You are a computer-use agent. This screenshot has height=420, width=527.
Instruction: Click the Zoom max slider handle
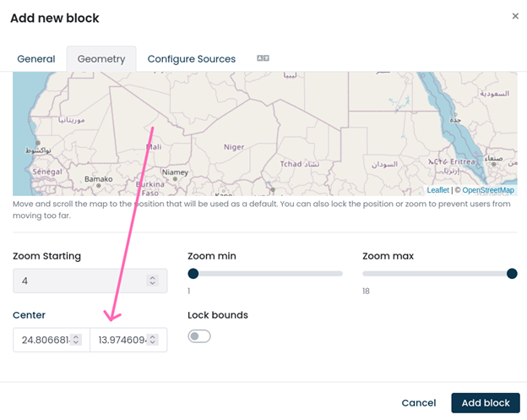(x=511, y=273)
